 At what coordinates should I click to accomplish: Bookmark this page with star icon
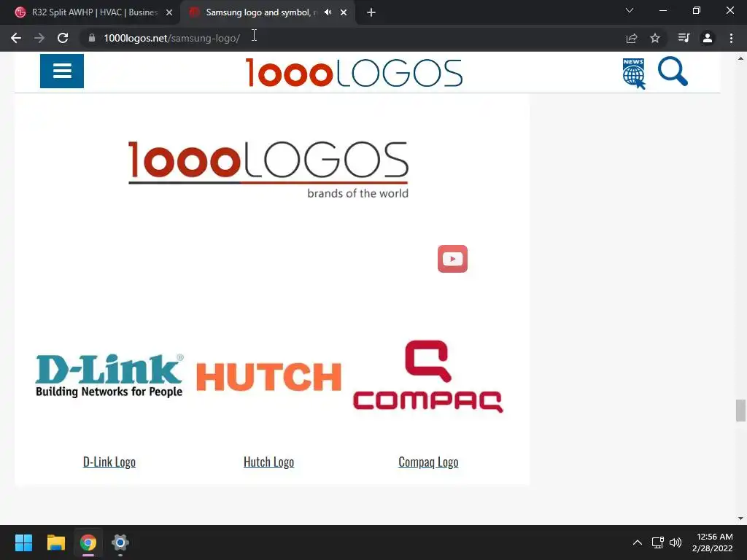pyautogui.click(x=655, y=38)
